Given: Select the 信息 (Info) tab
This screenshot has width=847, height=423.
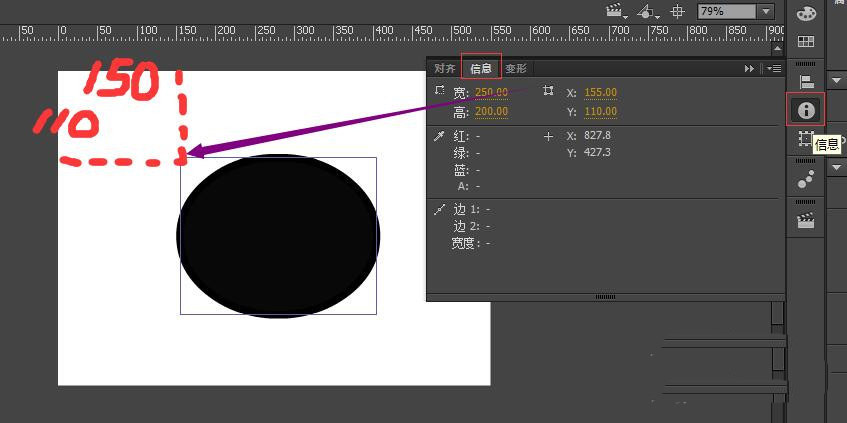Looking at the screenshot, I should tap(481, 69).
